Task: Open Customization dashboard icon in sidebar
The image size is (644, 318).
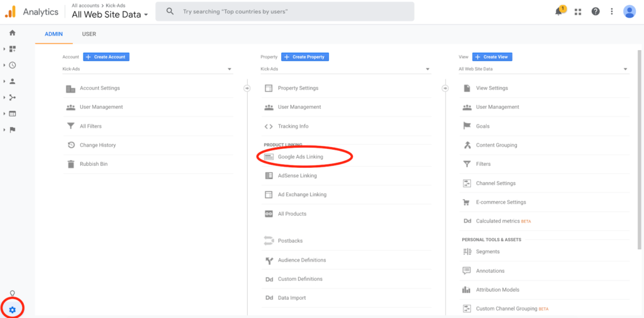Action: [x=13, y=49]
